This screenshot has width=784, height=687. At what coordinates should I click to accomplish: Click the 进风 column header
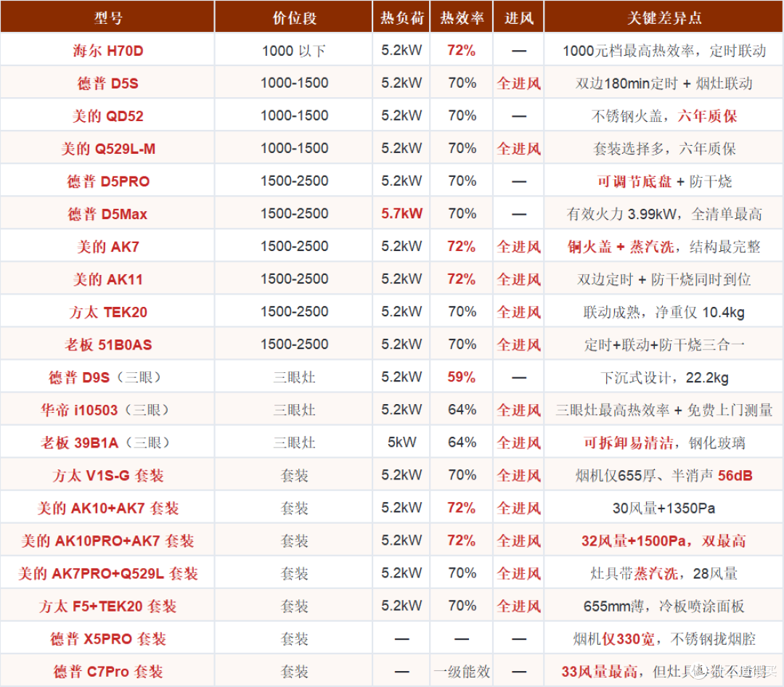click(518, 18)
